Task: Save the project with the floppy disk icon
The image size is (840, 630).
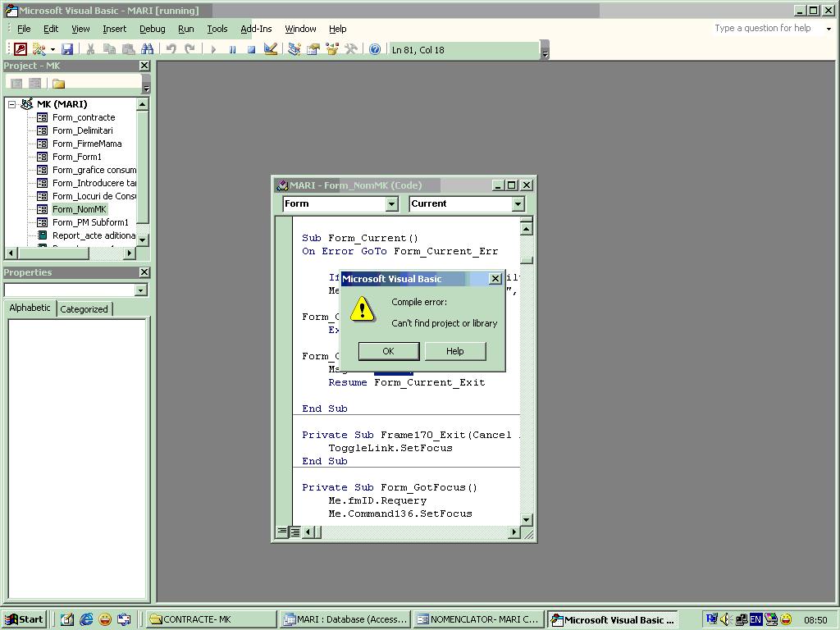Action: [67, 49]
